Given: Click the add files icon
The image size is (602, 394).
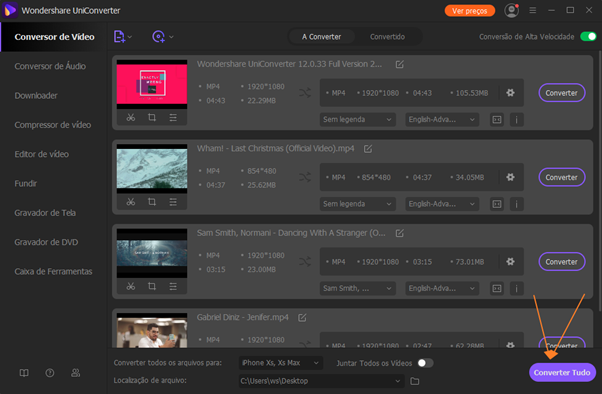Looking at the screenshot, I should tap(119, 37).
